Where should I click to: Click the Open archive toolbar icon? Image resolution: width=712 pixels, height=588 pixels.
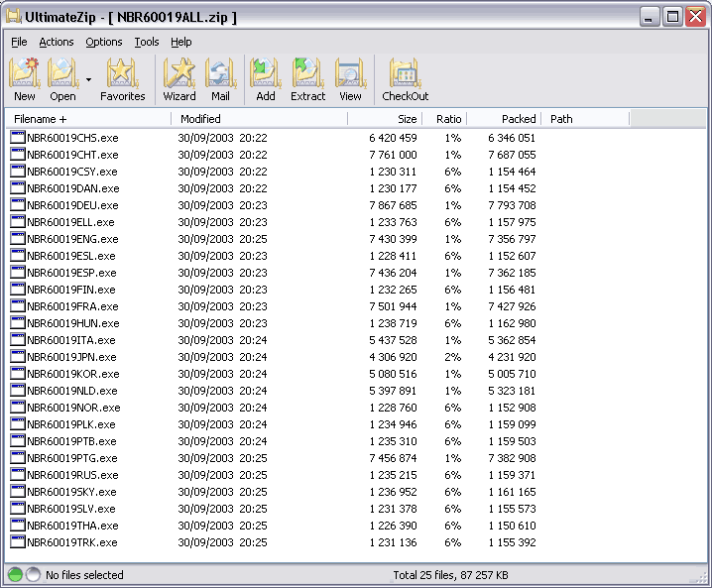63,79
